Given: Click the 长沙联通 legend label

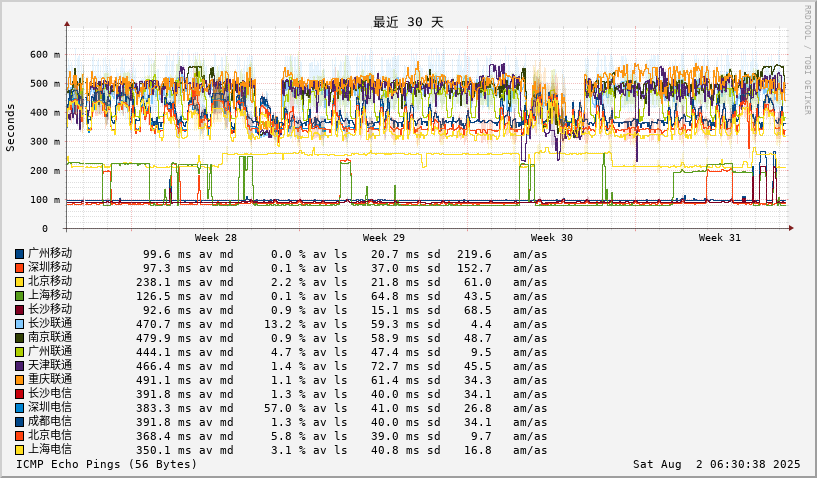Looking at the screenshot, I should point(50,324).
